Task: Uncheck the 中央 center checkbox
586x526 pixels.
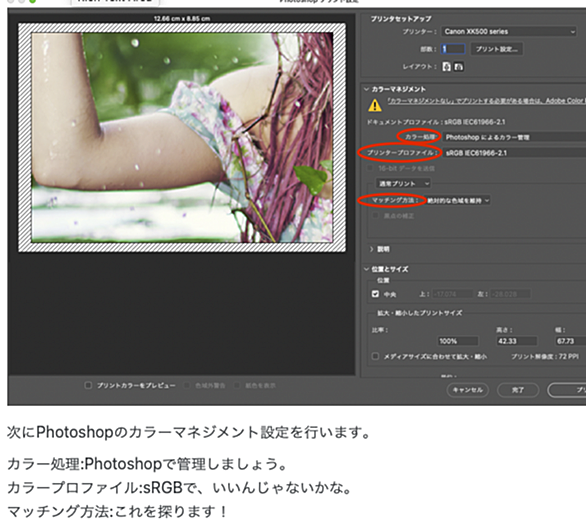Action: pos(375,294)
